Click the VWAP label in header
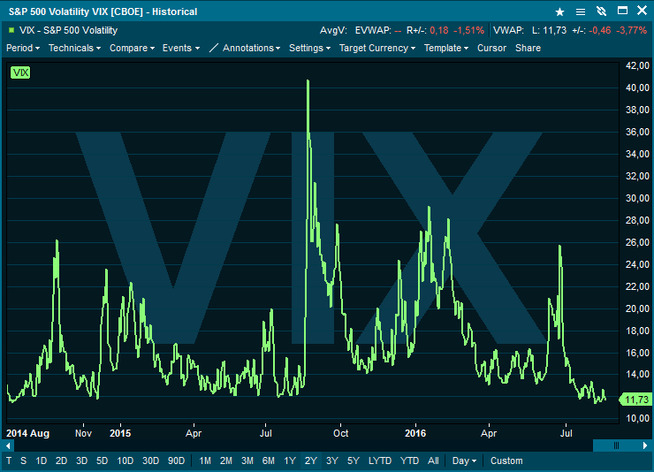 pos(508,30)
